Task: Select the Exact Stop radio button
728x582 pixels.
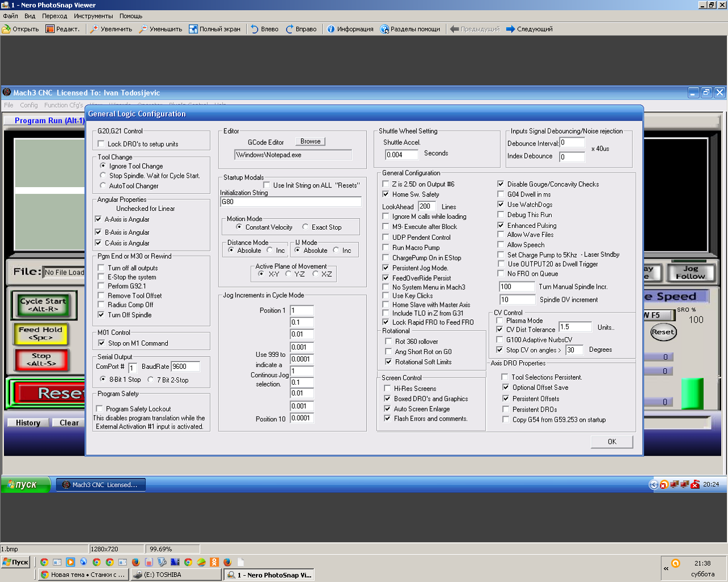Action: click(305, 227)
